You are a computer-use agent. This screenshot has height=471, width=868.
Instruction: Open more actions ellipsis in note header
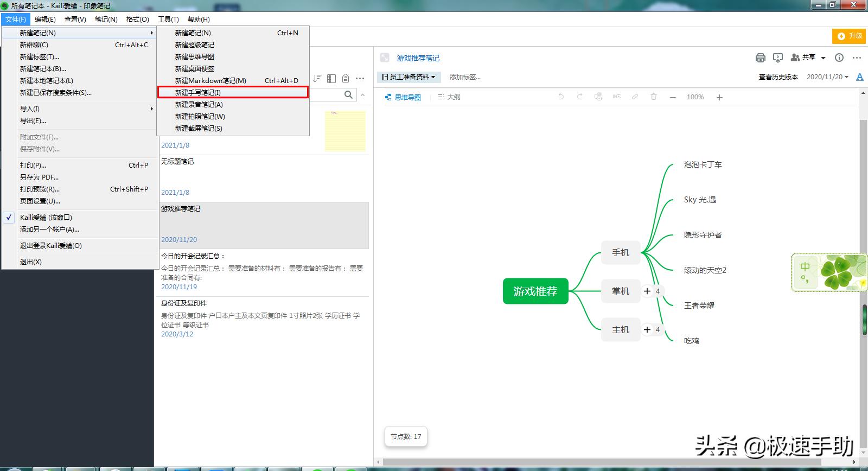coord(857,58)
